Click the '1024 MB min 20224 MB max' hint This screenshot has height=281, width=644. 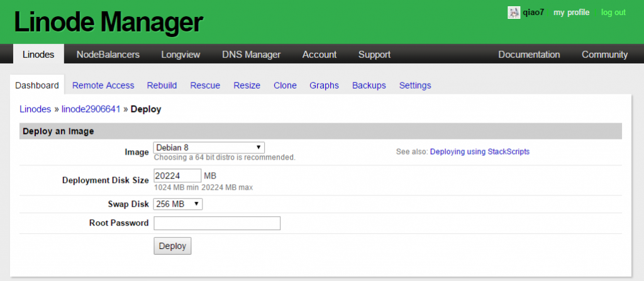[203, 188]
